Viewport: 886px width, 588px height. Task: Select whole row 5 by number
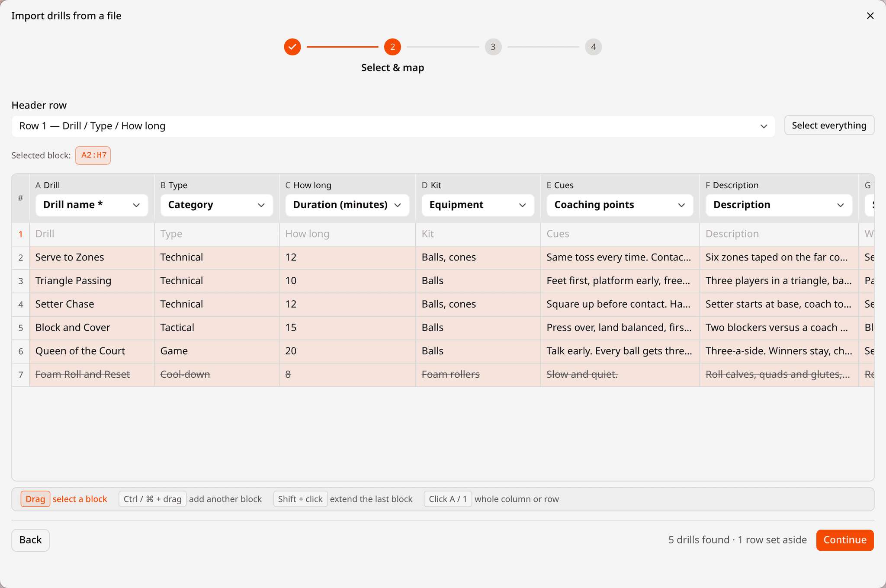click(21, 328)
